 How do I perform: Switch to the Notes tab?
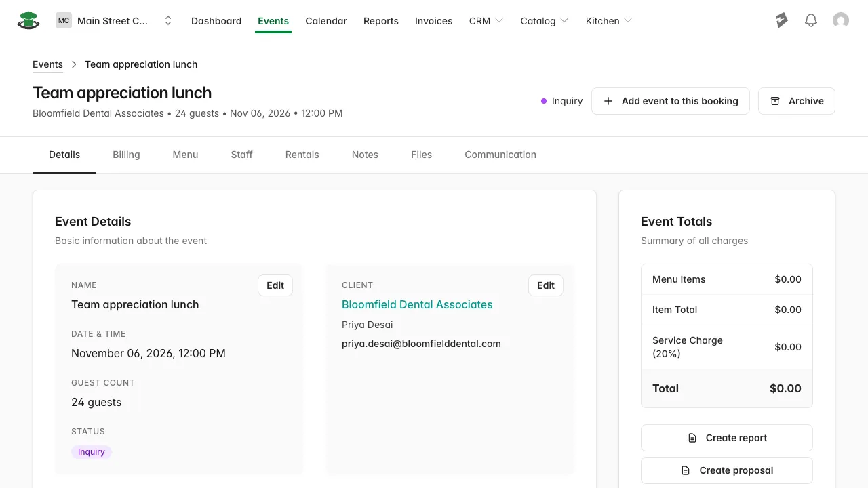coord(365,155)
